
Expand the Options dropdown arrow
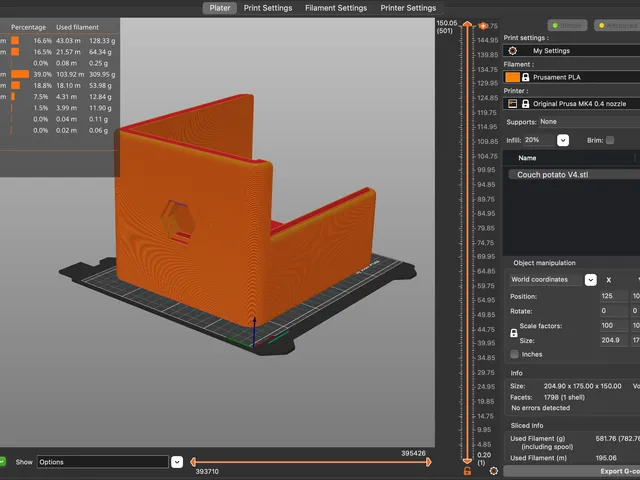pyautogui.click(x=177, y=462)
